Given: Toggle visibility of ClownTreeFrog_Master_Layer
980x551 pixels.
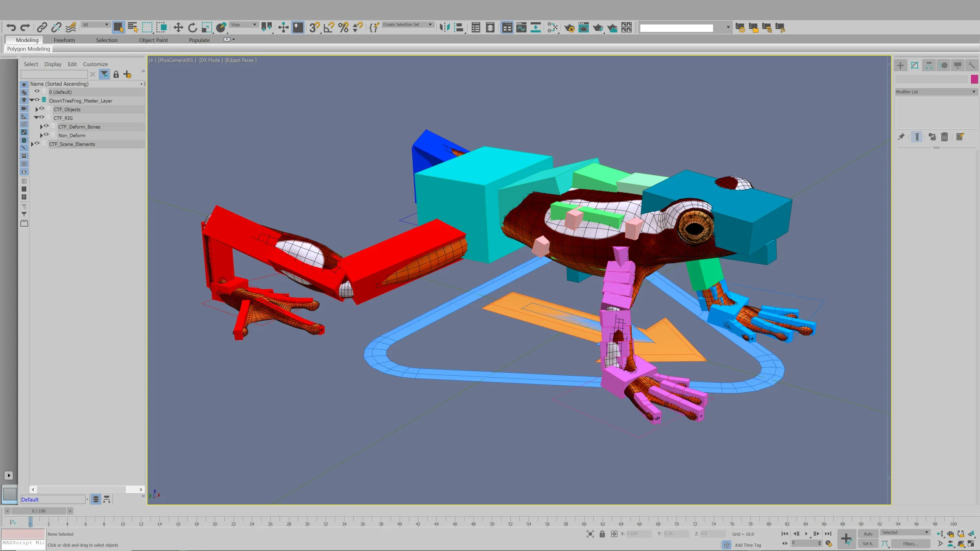Looking at the screenshot, I should click(x=37, y=100).
